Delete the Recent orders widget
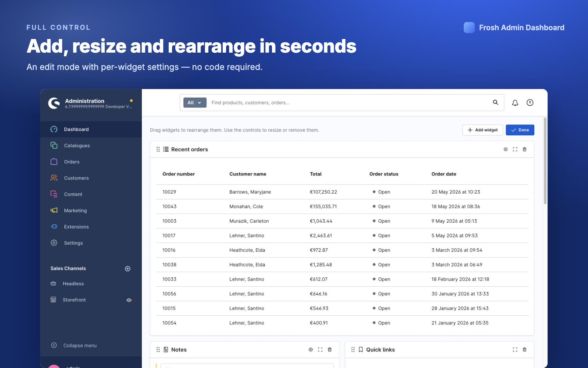This screenshot has height=368, width=588. [x=525, y=149]
